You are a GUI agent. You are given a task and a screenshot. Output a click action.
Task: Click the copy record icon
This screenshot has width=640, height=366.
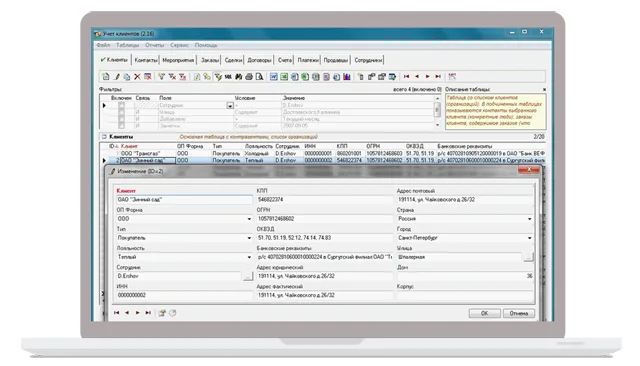(127, 76)
